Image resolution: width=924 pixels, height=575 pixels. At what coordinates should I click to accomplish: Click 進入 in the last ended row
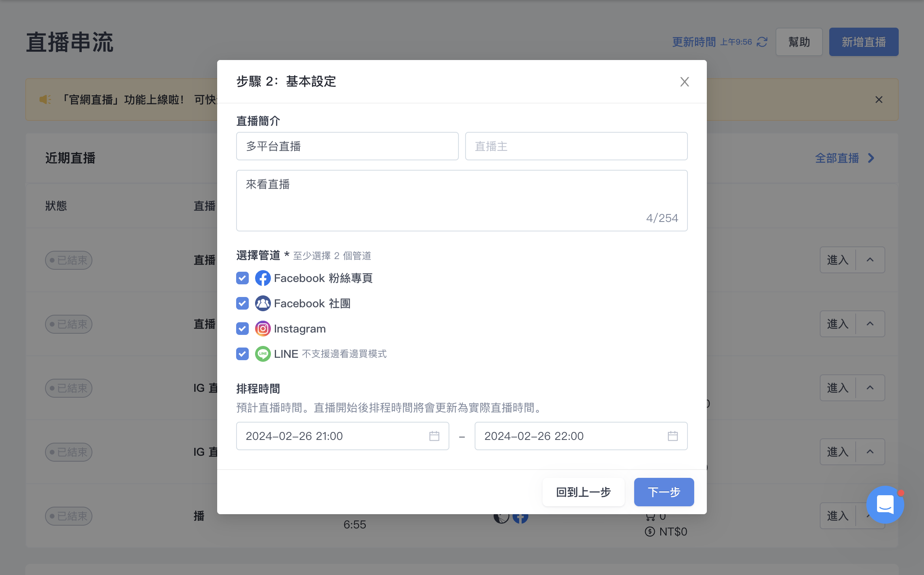838,516
